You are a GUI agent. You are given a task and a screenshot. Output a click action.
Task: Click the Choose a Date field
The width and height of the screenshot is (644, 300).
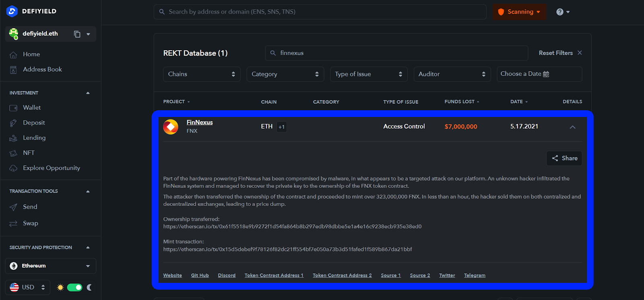[x=539, y=74]
